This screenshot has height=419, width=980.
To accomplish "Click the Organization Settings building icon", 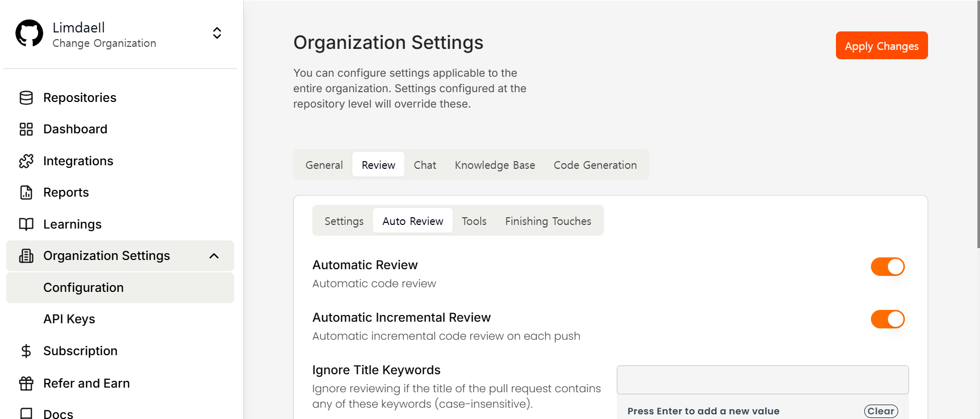I will tap(26, 256).
